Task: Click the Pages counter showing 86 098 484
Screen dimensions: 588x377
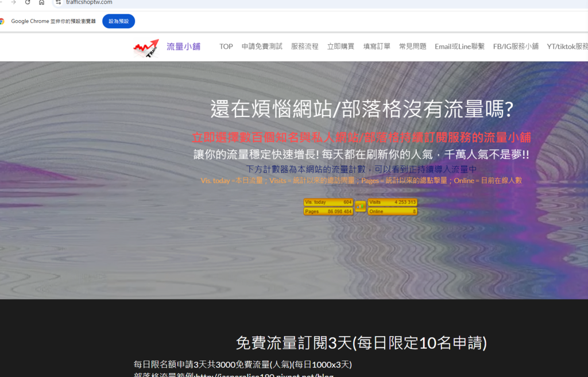Action: [328, 211]
